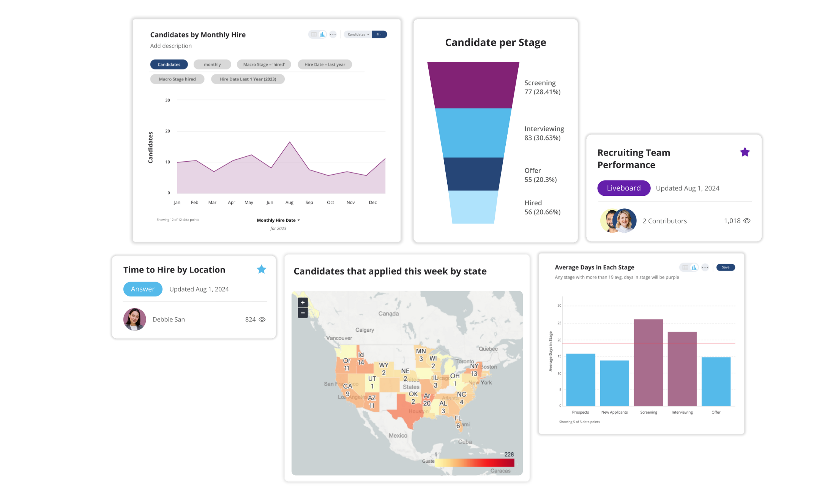This screenshot has width=833, height=504.
Task: Click the Pin button
Action: point(379,35)
